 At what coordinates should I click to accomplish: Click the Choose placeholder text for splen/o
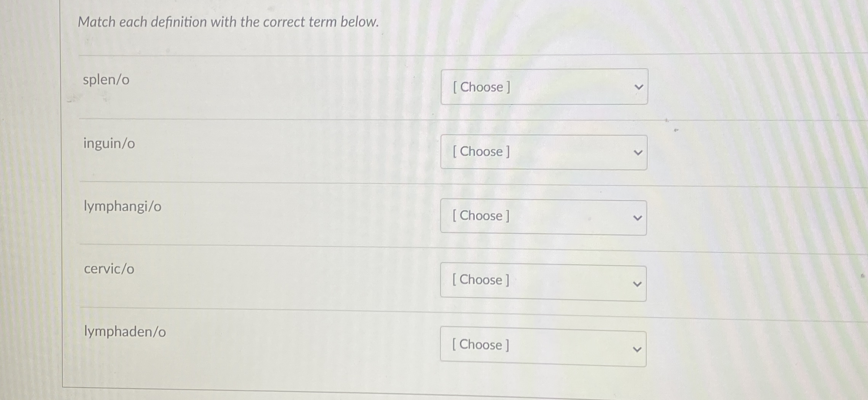(x=481, y=87)
